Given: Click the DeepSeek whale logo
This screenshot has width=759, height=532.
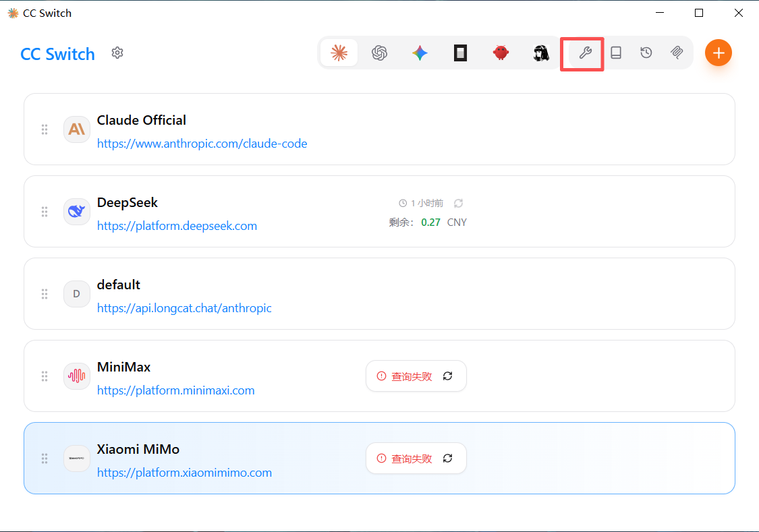Looking at the screenshot, I should click(76, 211).
